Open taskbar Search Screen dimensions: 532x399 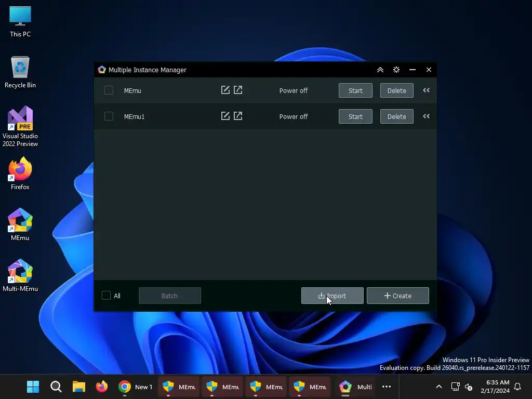point(56,387)
